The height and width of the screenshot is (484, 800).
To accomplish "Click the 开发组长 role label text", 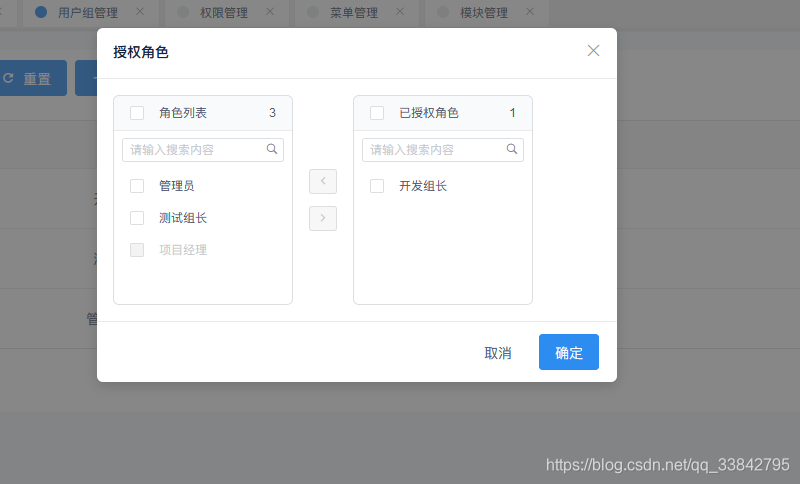I will 423,186.
